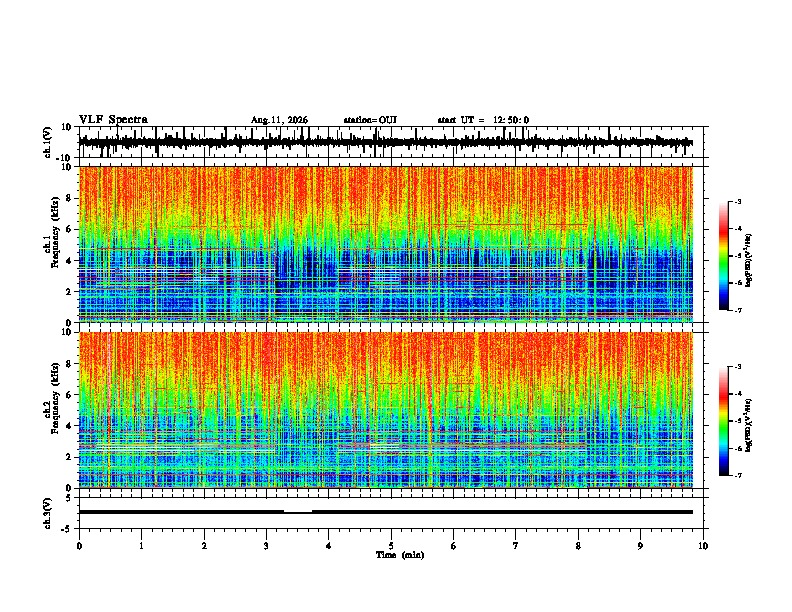
Task: Click the ch.3 black trace line
Action: click(x=385, y=512)
